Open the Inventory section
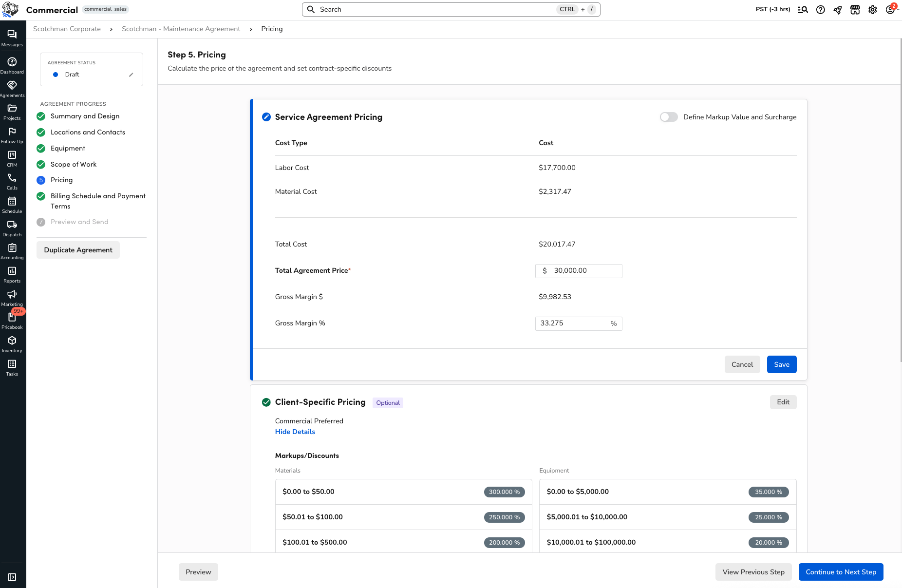The height and width of the screenshot is (588, 902). (x=12, y=343)
